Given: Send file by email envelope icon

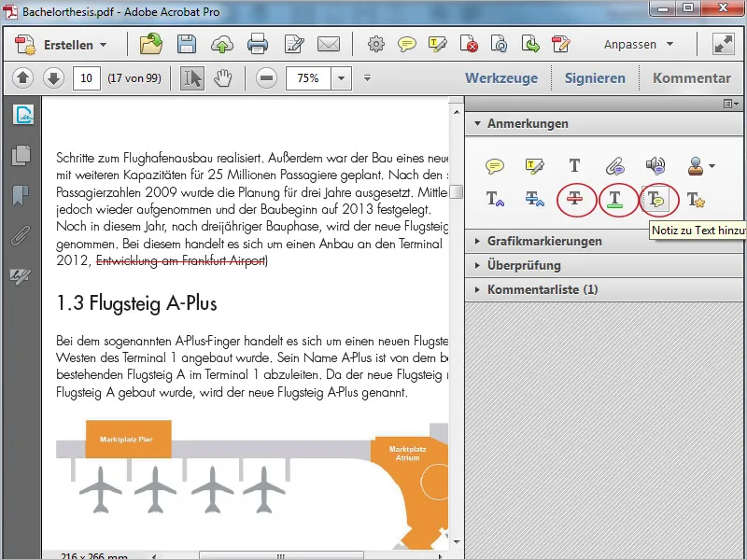Looking at the screenshot, I should click(329, 44).
